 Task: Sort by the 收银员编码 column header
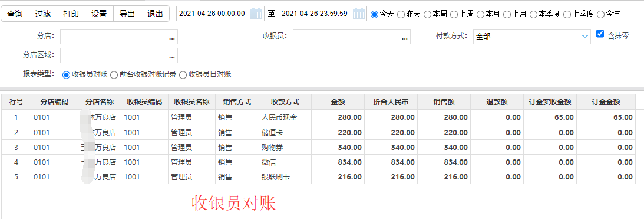144,102
